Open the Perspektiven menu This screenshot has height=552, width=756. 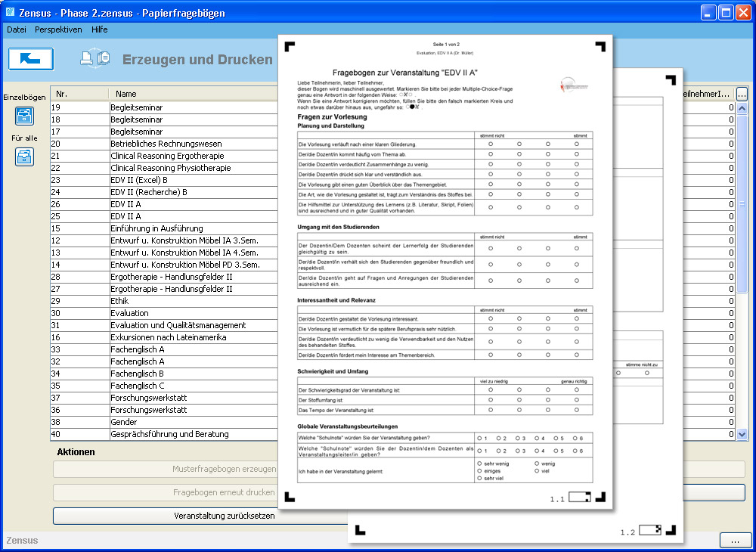tap(58, 29)
